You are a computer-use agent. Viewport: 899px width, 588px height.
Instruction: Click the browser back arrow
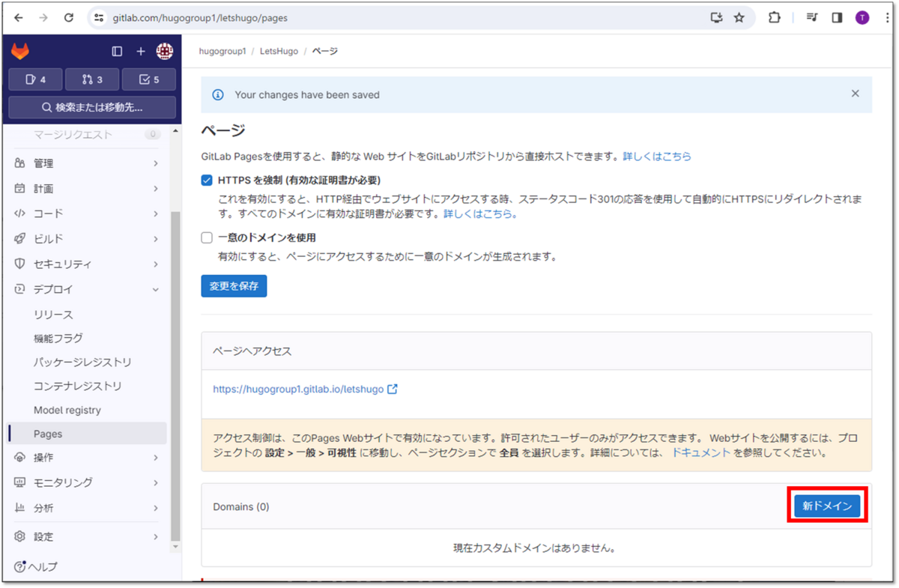(x=18, y=17)
